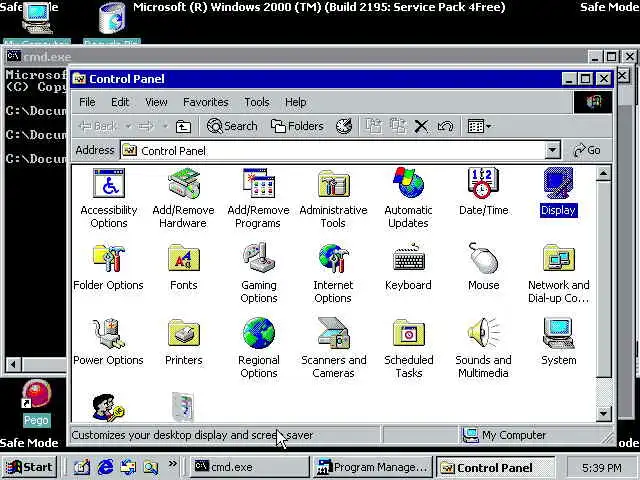
Task: Expand the Quick Launch chevron on taskbar
Action: 173,463
